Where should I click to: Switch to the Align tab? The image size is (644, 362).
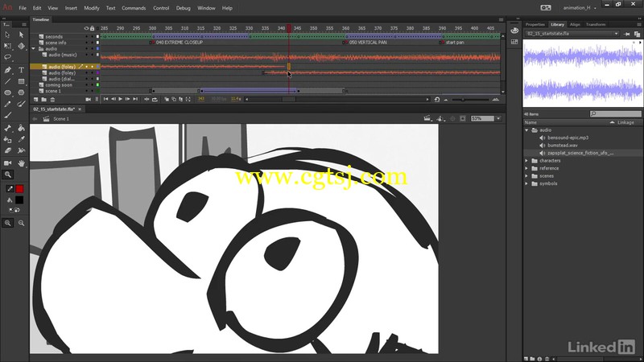(575, 25)
